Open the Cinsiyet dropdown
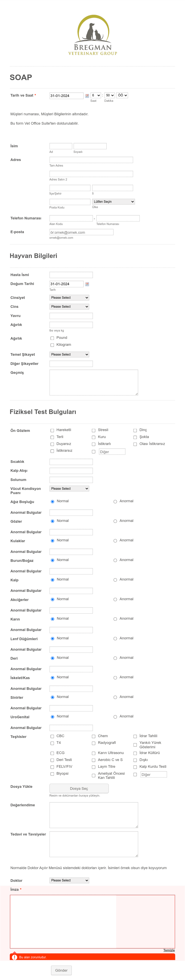Screen dimensions: 185x980 pos(69,298)
